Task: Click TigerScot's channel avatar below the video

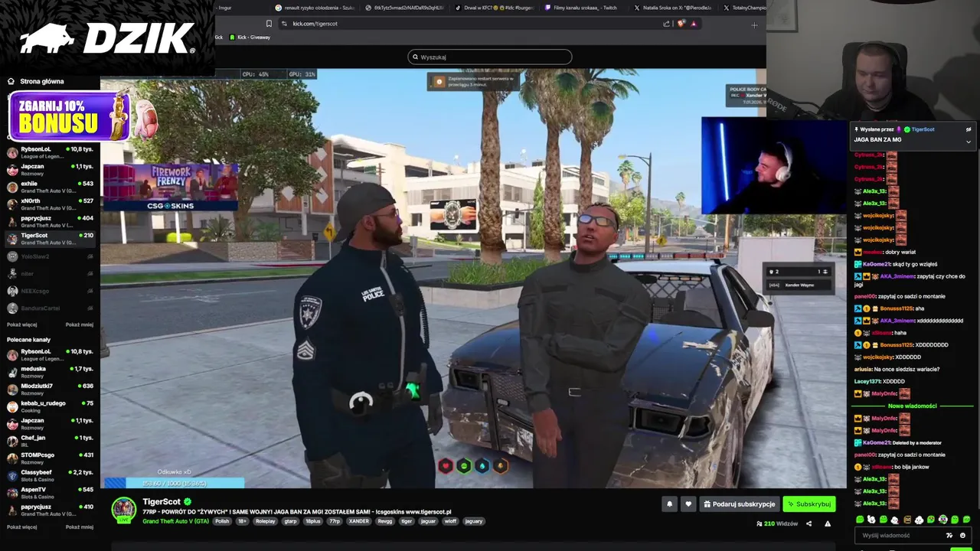Action: 124,510
